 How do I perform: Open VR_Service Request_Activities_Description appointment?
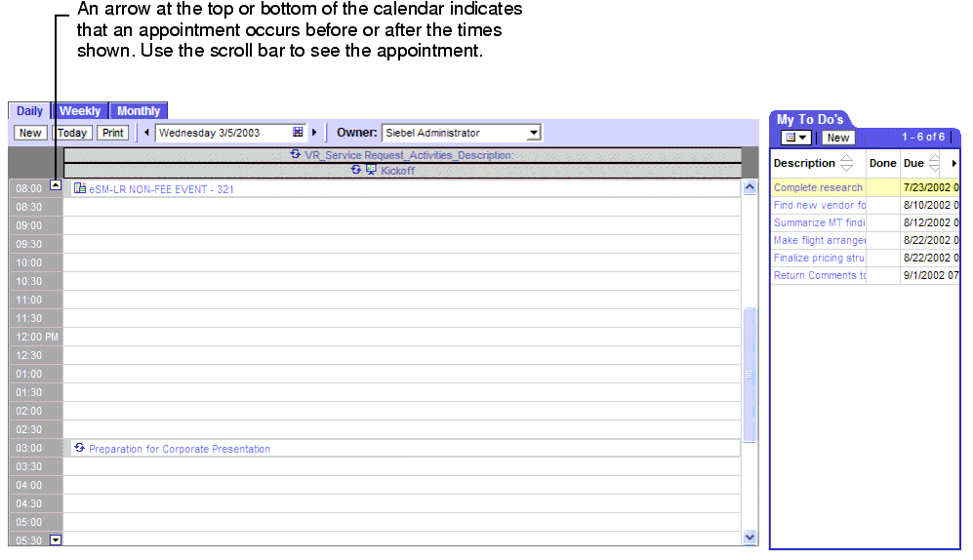coord(409,155)
